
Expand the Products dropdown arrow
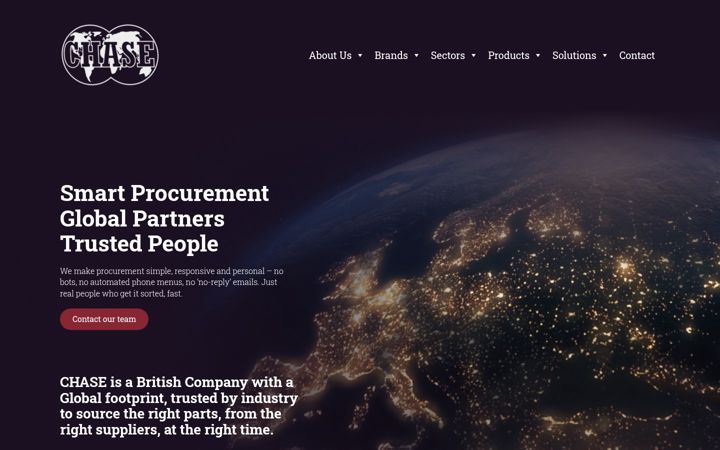tap(538, 56)
